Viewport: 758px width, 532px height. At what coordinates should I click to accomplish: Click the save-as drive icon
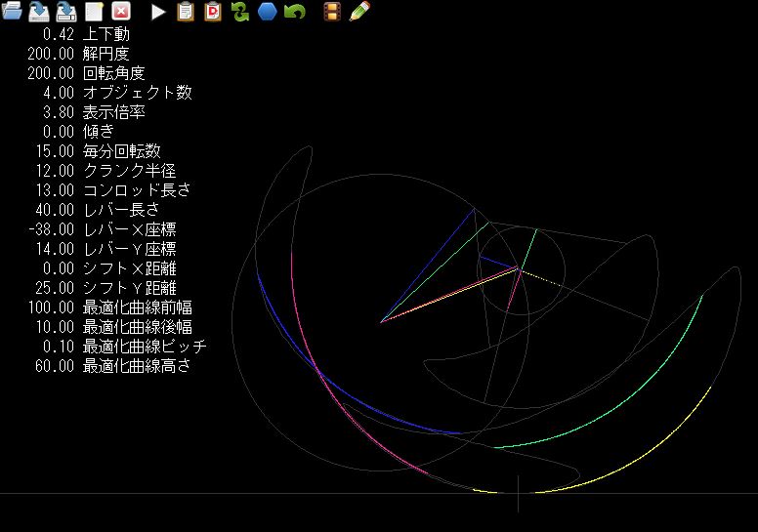click(66, 11)
